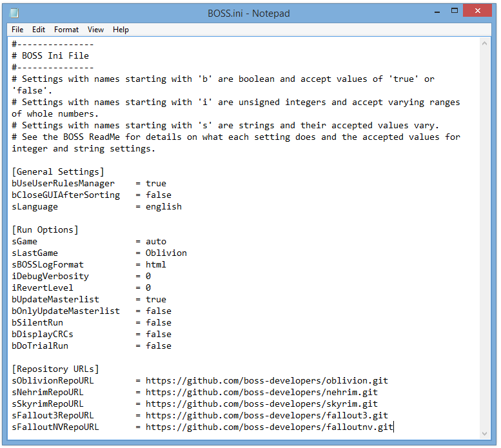The image size is (501, 448).
Task: Click the 'html' value
Action: click(x=156, y=265)
